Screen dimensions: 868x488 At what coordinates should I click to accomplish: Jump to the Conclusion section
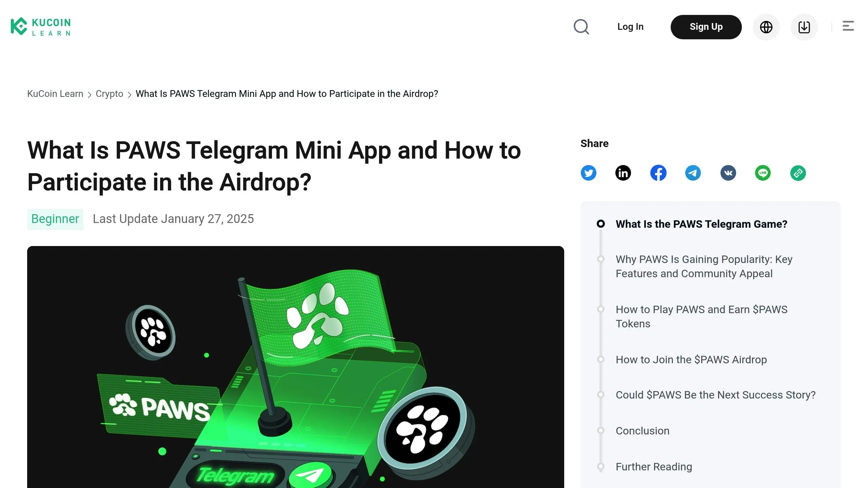(x=643, y=430)
